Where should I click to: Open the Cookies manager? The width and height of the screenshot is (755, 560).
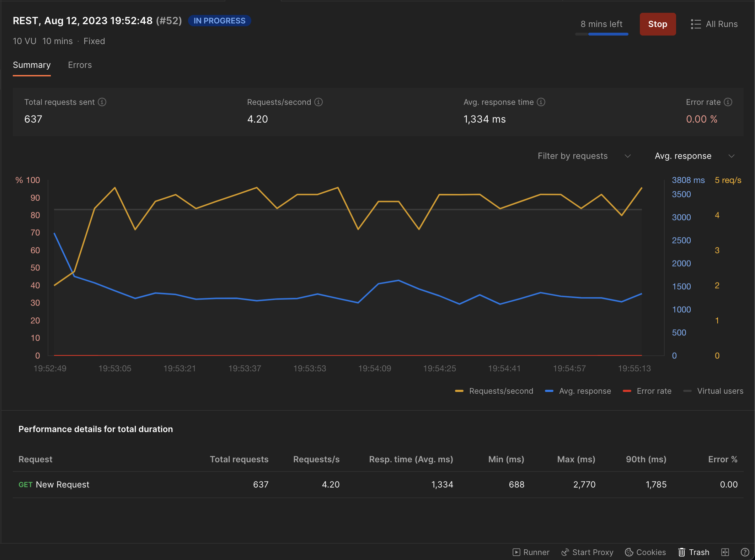tap(646, 552)
